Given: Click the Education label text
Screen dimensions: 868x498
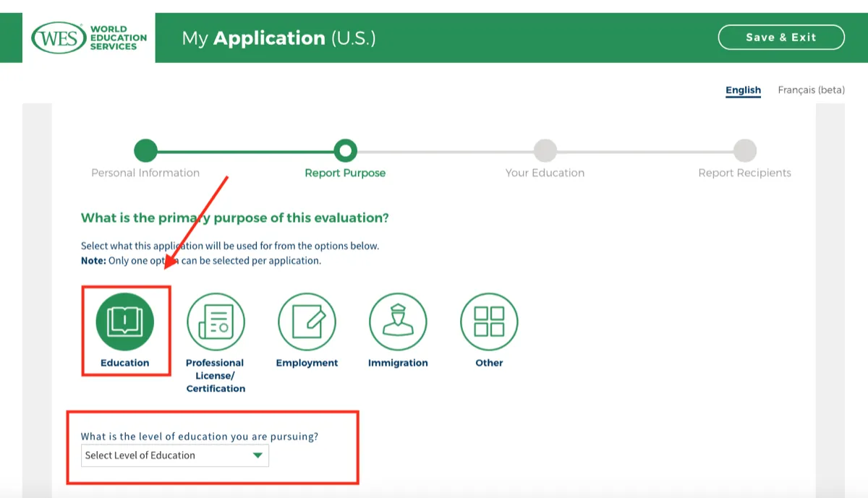Looking at the screenshot, I should click(125, 363).
